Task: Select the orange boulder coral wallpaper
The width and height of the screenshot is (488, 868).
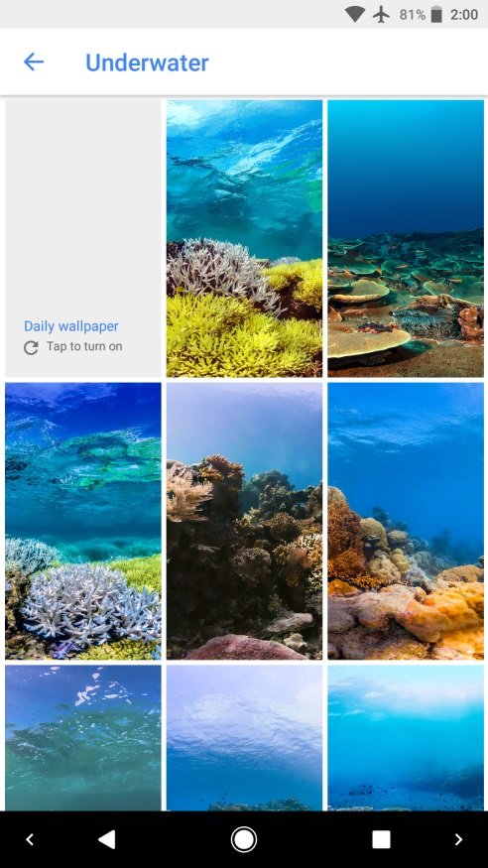Action: 406,521
